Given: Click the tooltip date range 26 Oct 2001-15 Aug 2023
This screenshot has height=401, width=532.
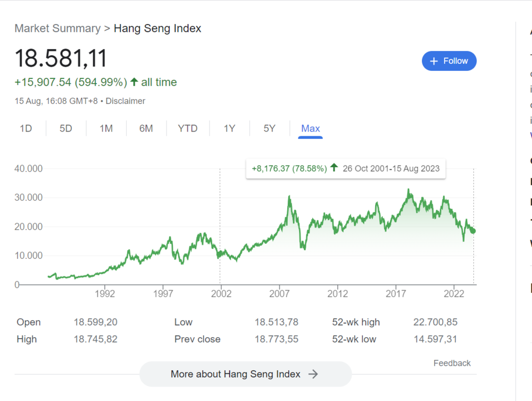Looking at the screenshot, I should coord(391,169).
